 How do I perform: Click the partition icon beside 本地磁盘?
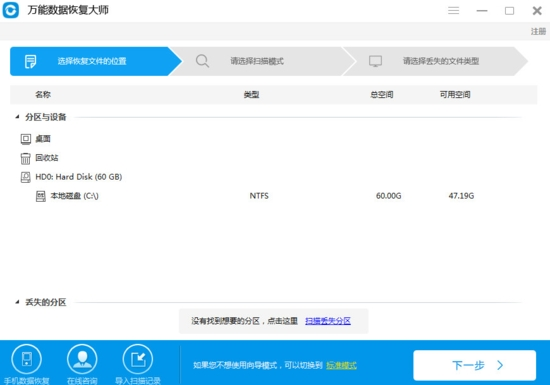click(41, 196)
